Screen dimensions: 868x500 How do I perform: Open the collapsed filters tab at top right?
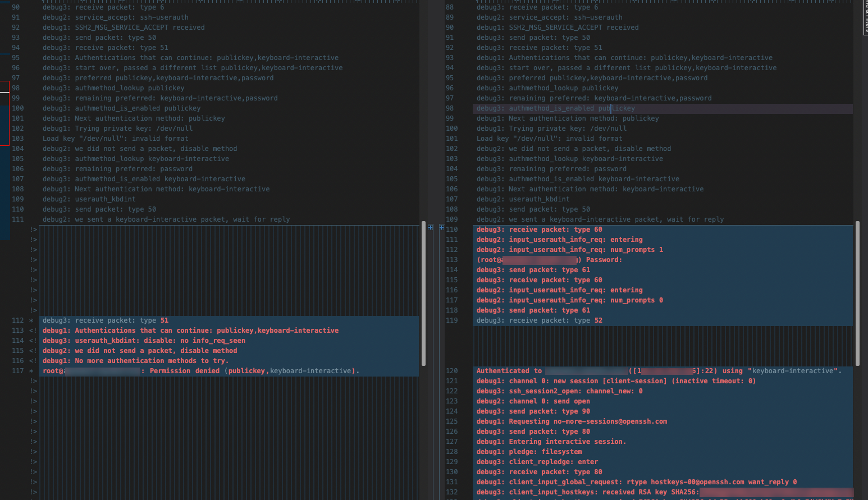[x=865, y=18]
